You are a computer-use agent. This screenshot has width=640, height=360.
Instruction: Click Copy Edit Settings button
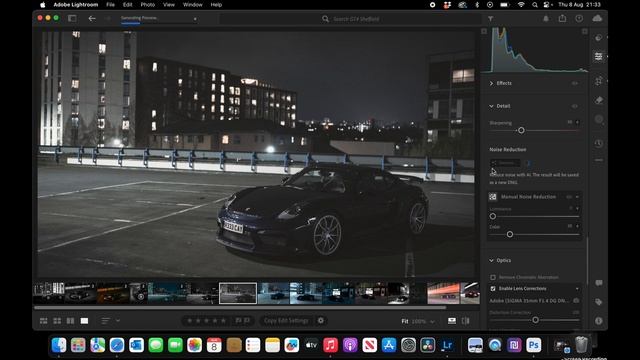(x=286, y=320)
